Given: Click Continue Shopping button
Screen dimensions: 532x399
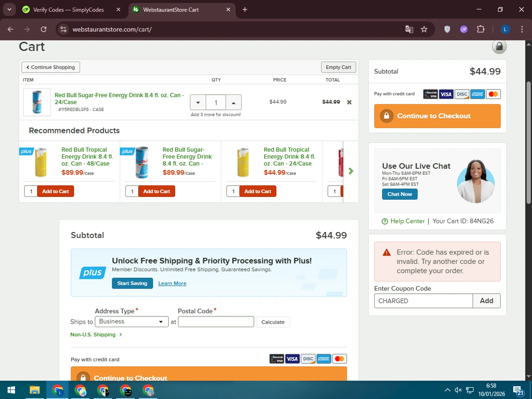Looking at the screenshot, I should [51, 67].
